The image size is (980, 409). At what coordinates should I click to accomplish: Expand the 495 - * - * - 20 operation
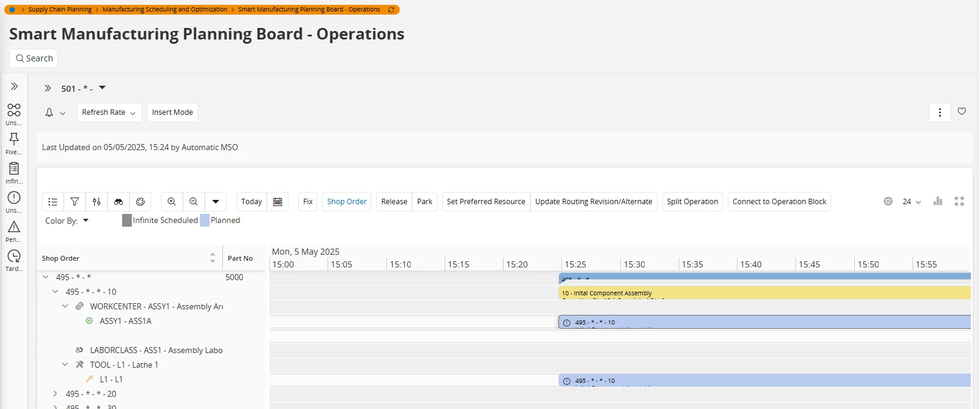(55, 394)
